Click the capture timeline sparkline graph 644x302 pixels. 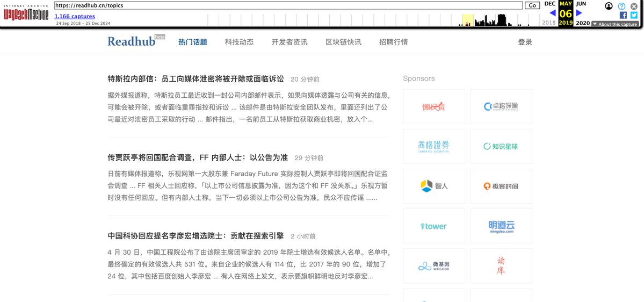374,20
